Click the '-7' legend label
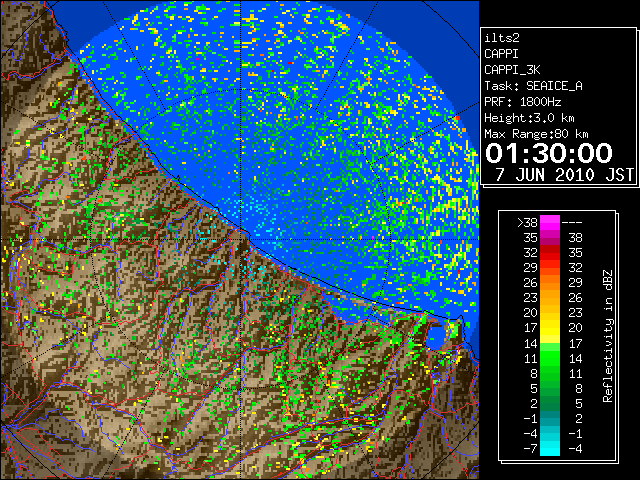The image size is (640, 480). click(x=530, y=449)
